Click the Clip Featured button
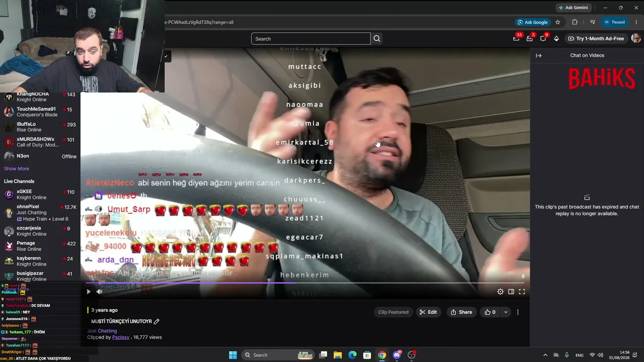Viewport: 644px width, 362px height. coord(393,312)
